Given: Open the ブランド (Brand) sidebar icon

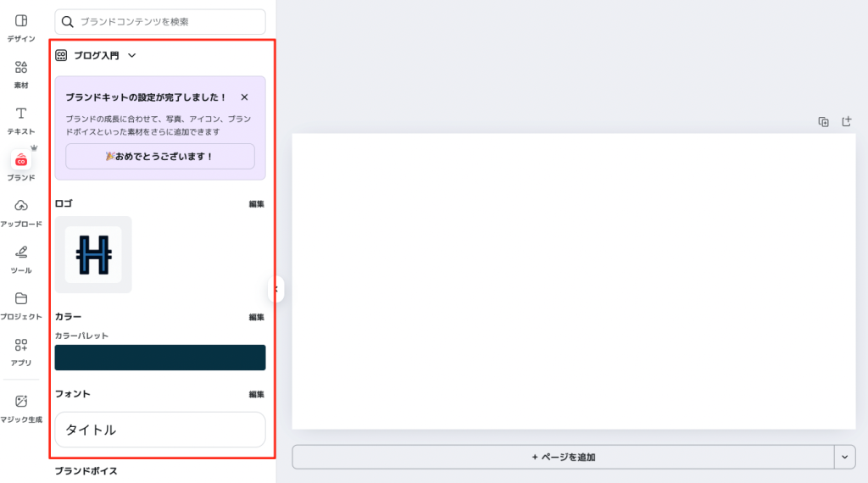Looking at the screenshot, I should coord(21,161).
